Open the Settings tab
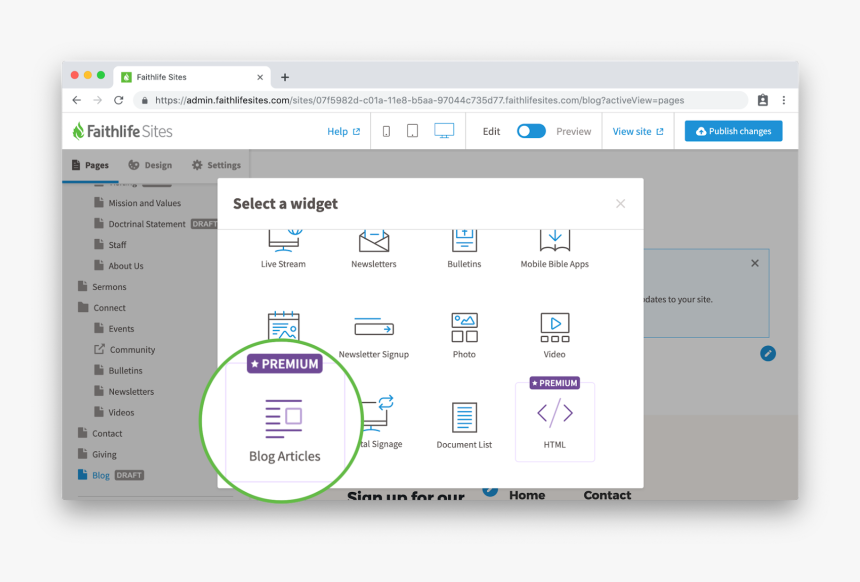This screenshot has height=582, width=860. [x=216, y=165]
